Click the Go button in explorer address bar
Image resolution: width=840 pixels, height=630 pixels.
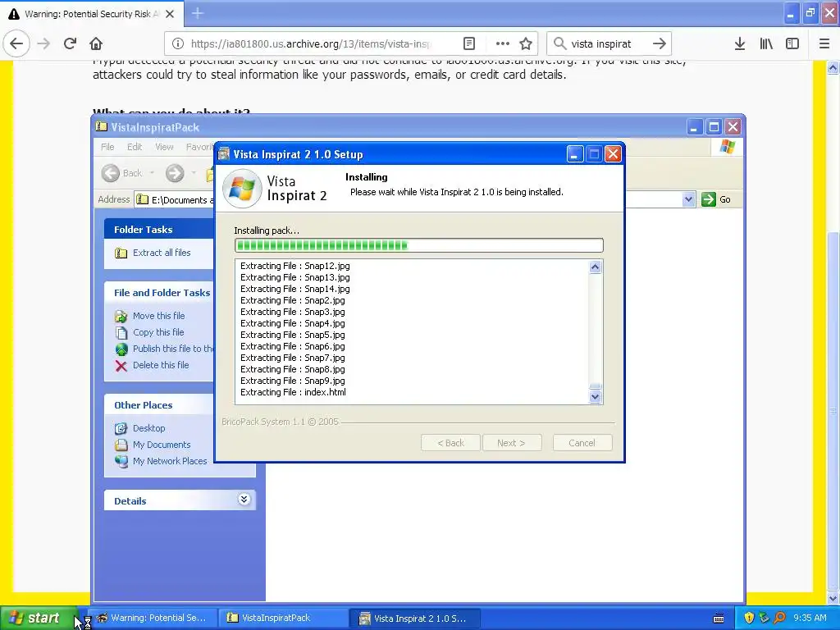click(x=716, y=199)
